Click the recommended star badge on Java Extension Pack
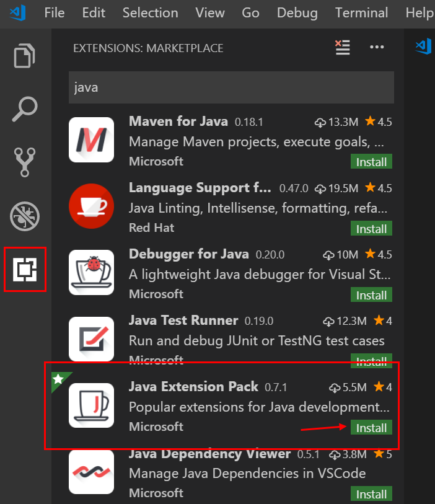The image size is (435, 504). tap(58, 379)
